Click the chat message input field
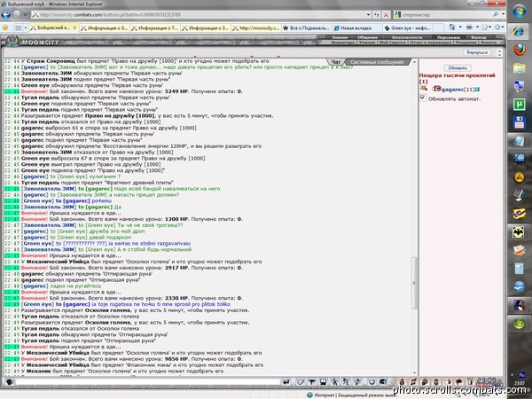This screenshot has width=532, height=399. point(148,382)
